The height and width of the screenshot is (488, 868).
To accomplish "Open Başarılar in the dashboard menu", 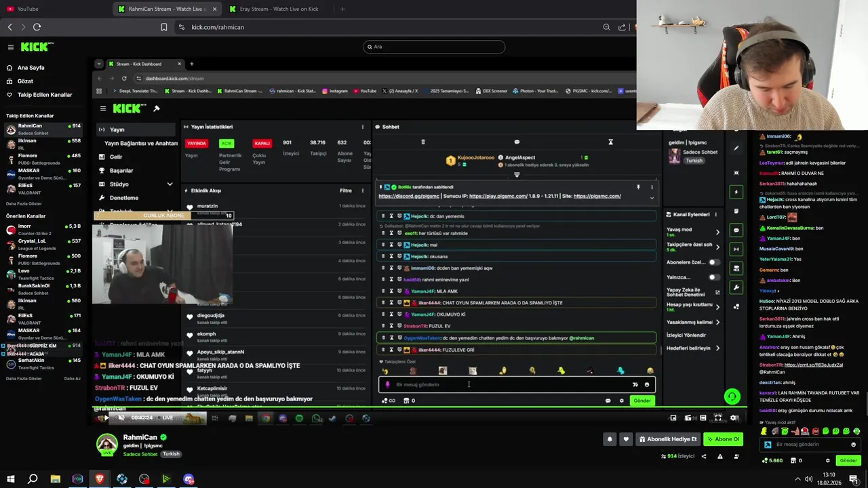I will 121,171.
